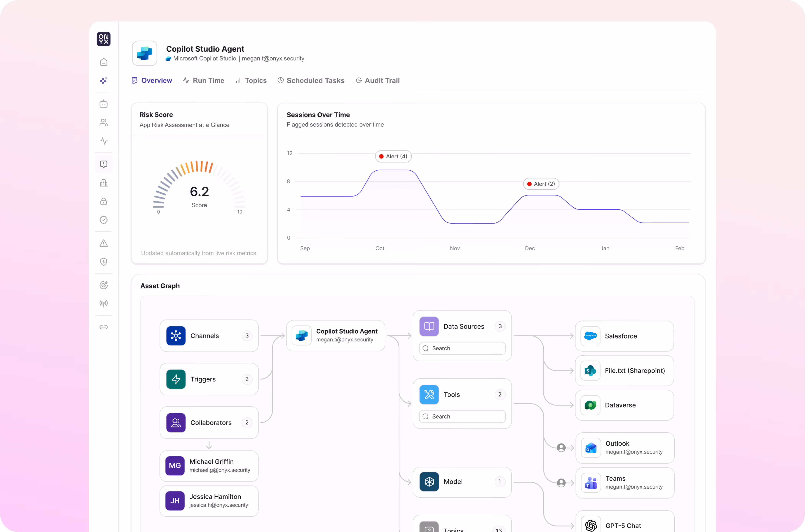The image size is (805, 532).
Task: Expand the Channels node
Action: [209, 336]
